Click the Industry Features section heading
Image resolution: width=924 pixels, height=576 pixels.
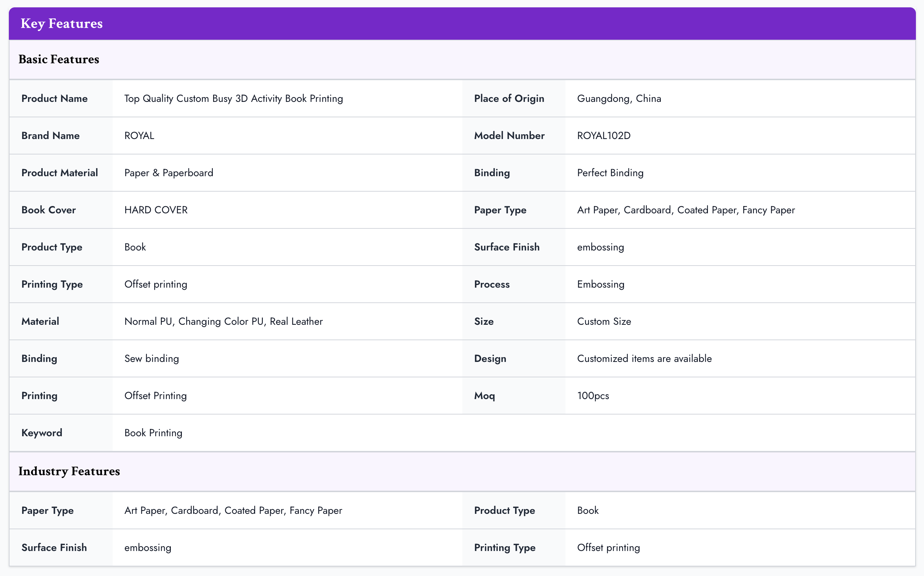(x=69, y=471)
